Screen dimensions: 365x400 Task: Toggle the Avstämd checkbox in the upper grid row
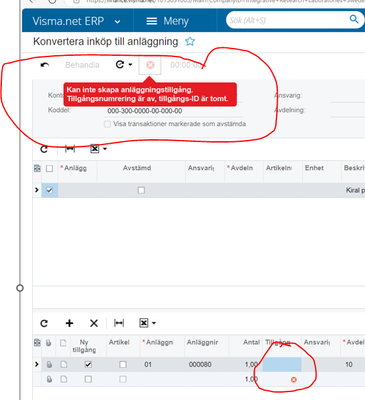click(141, 190)
